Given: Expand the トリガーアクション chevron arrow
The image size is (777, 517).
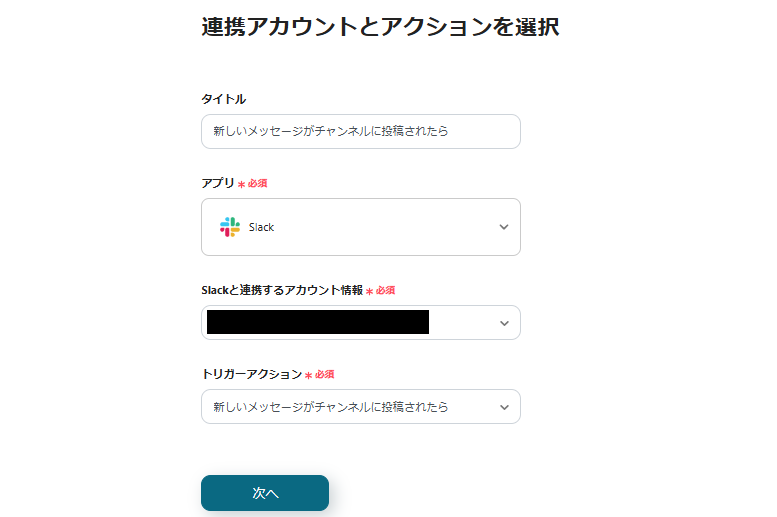Looking at the screenshot, I should 504,407.
